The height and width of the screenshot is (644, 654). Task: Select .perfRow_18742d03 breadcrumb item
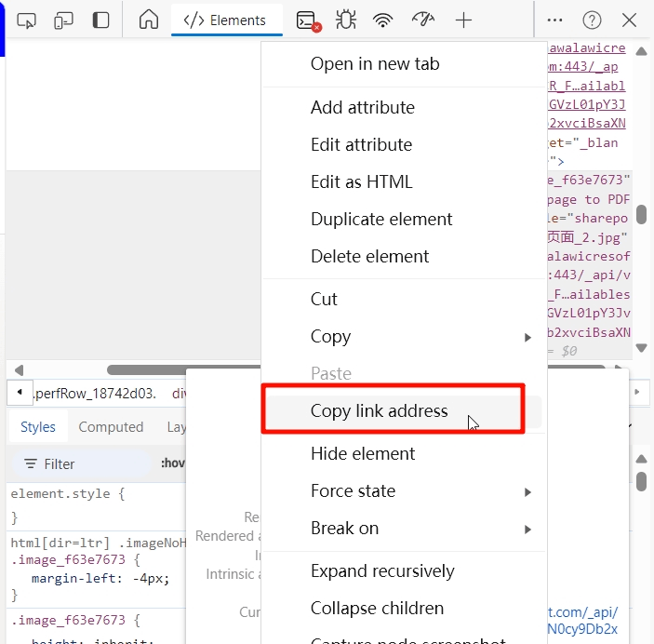tap(95, 393)
